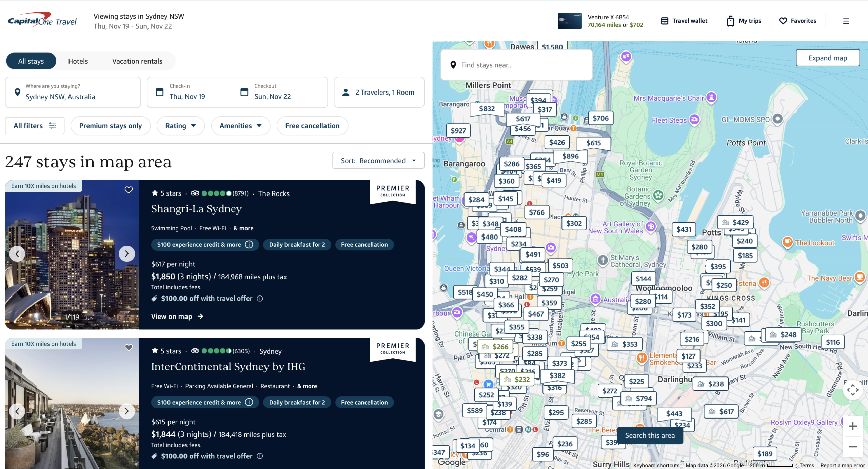The width and height of the screenshot is (868, 469).
Task: Open My trips menu item
Action: coord(744,21)
